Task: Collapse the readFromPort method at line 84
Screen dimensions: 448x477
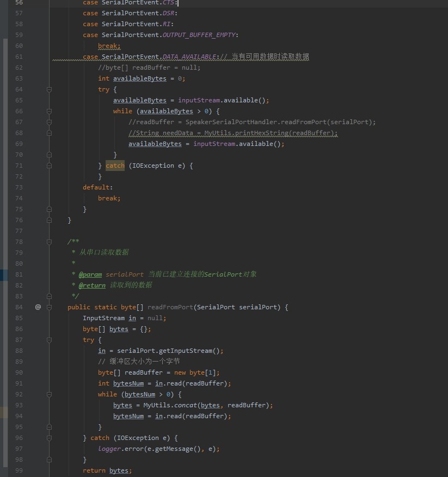Action: point(50,307)
